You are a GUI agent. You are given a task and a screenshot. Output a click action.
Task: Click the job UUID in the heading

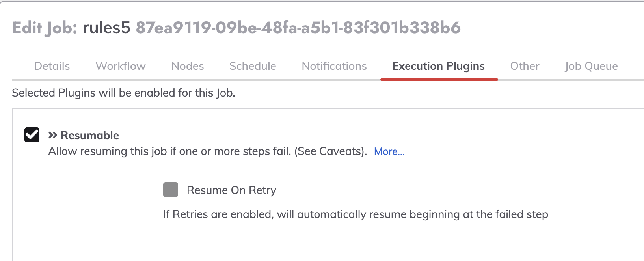coord(298,28)
